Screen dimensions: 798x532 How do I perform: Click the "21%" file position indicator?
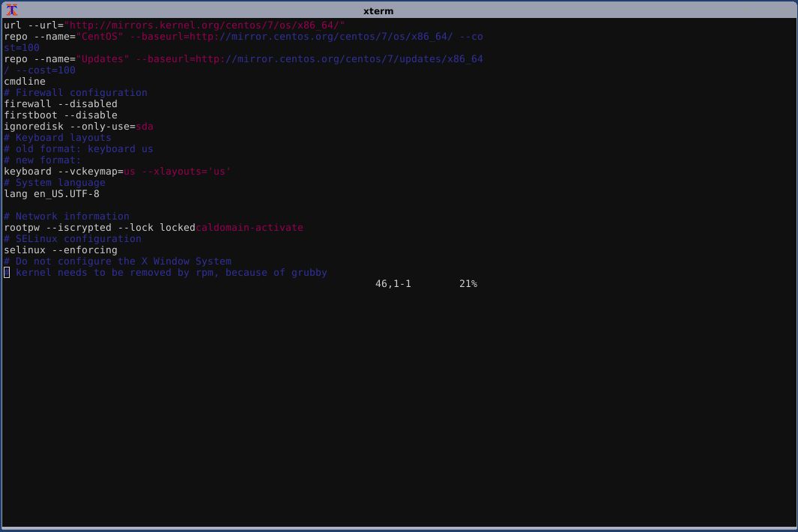468,283
